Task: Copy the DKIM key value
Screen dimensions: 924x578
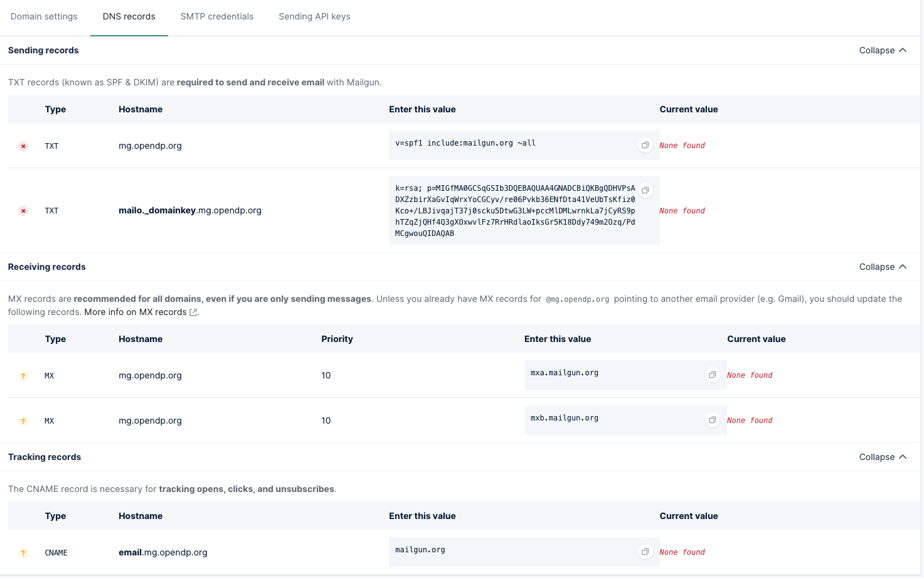Action: click(x=645, y=190)
